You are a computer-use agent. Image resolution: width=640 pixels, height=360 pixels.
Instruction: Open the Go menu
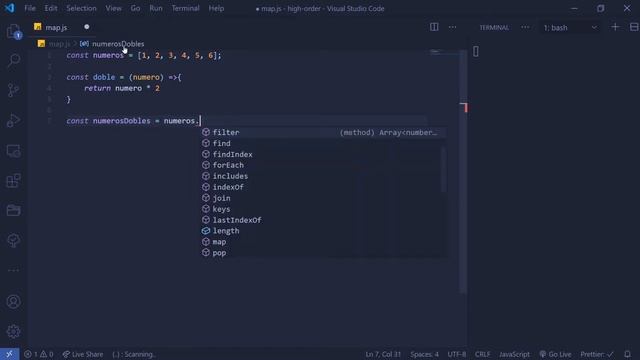coord(135,8)
